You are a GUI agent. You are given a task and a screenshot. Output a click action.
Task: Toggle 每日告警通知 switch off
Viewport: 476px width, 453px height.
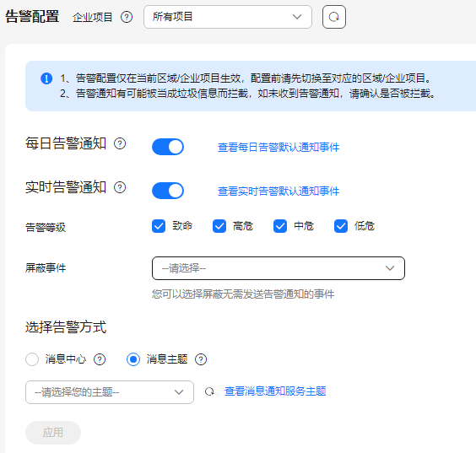click(168, 147)
